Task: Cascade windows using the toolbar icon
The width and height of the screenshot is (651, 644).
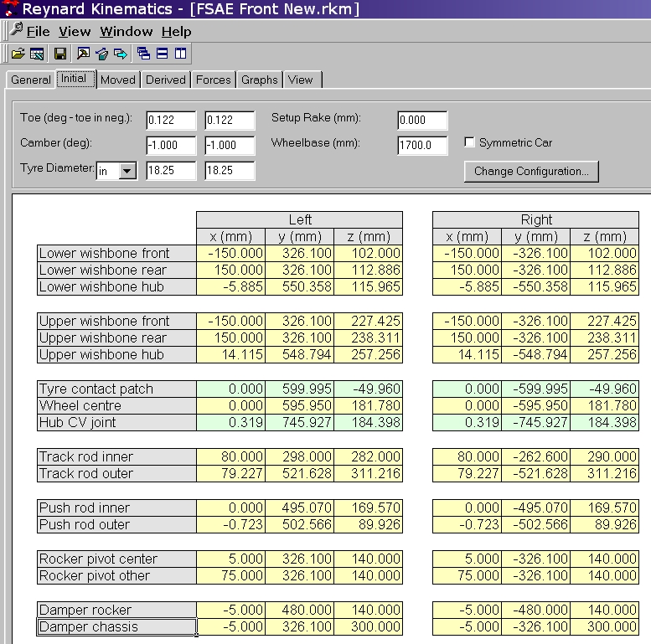Action: pos(143,54)
